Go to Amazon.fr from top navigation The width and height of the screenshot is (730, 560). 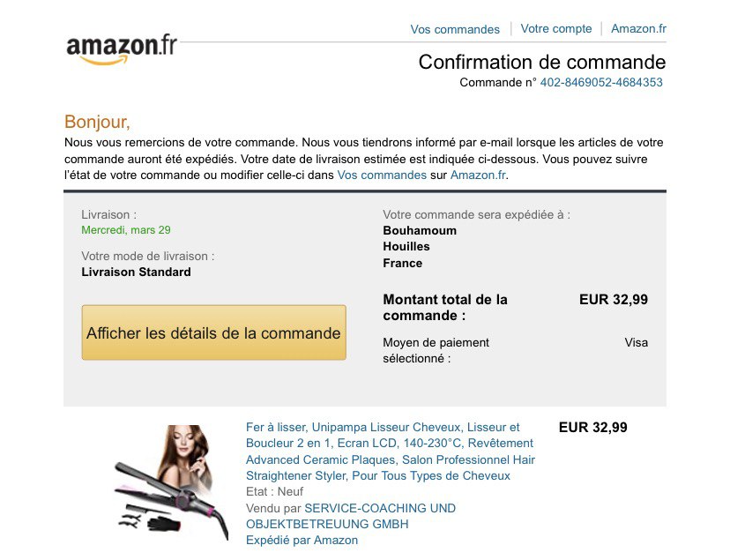click(x=638, y=28)
